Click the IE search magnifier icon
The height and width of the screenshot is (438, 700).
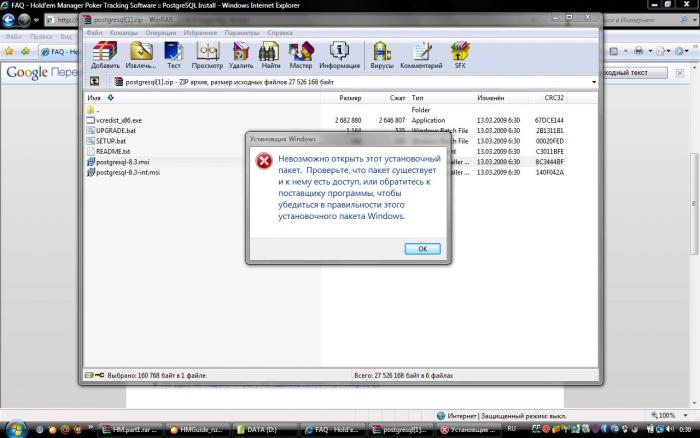click(684, 20)
